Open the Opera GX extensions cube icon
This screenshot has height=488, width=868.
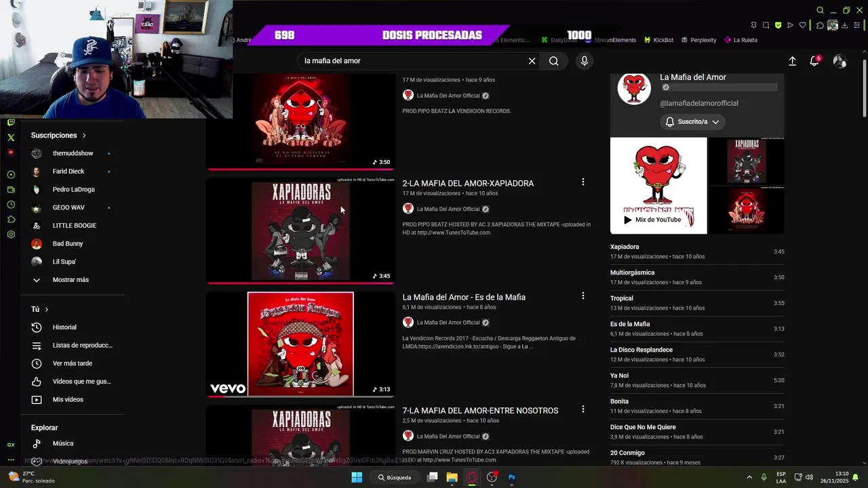tap(820, 25)
